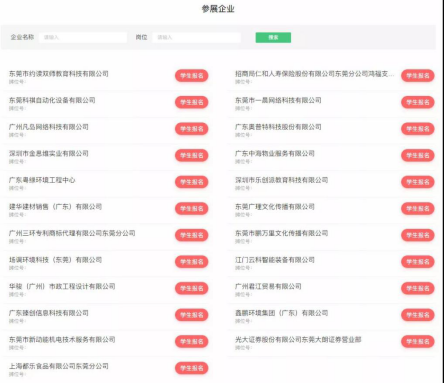
Task: Click the 岗位 input field
Action: [x=197, y=37]
